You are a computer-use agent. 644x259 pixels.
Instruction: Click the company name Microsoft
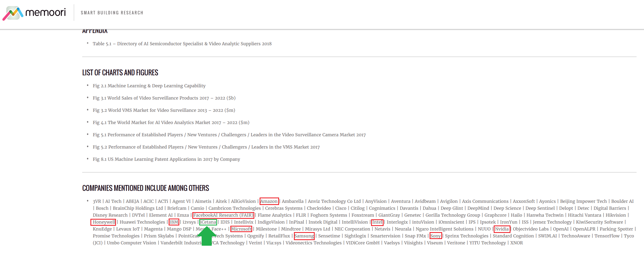click(241, 229)
